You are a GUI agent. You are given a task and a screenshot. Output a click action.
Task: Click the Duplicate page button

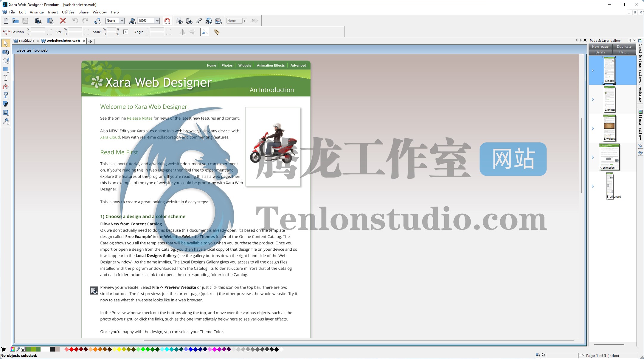click(624, 47)
